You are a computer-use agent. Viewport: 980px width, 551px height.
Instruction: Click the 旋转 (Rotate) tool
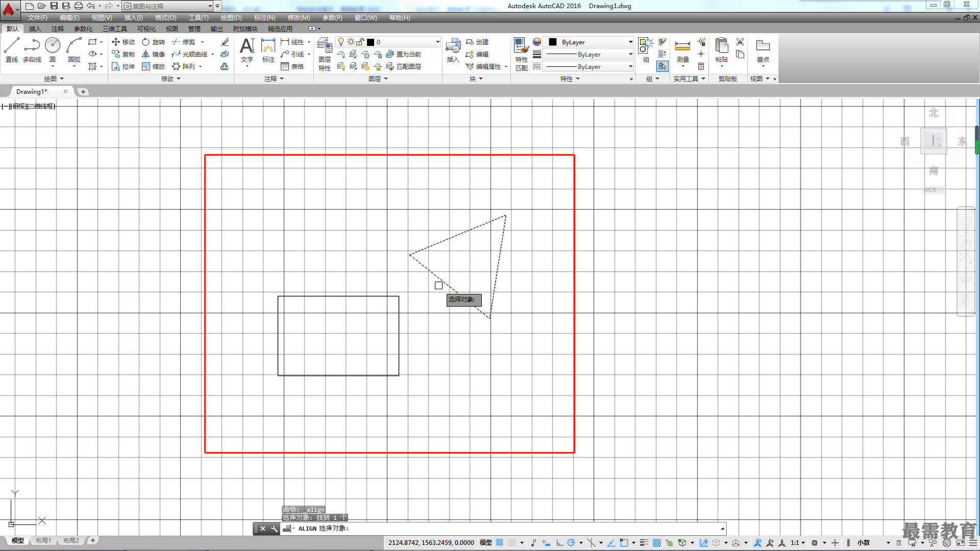point(153,42)
